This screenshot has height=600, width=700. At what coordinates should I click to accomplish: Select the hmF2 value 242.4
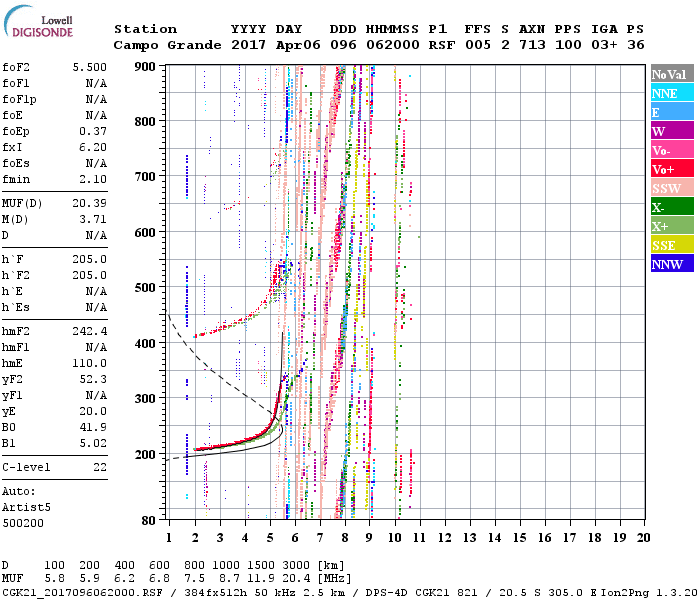[89, 331]
